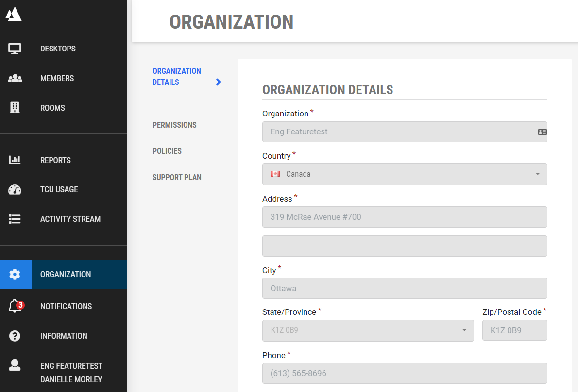The image size is (578, 392).
Task: Open Notifications in the sidebar
Action: coord(66,306)
